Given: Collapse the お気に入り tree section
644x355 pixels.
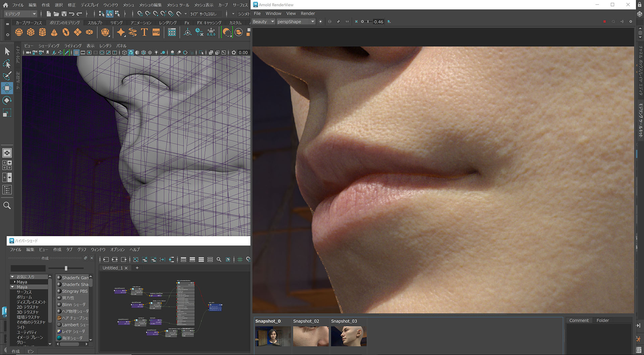Looking at the screenshot, I should point(12,277).
